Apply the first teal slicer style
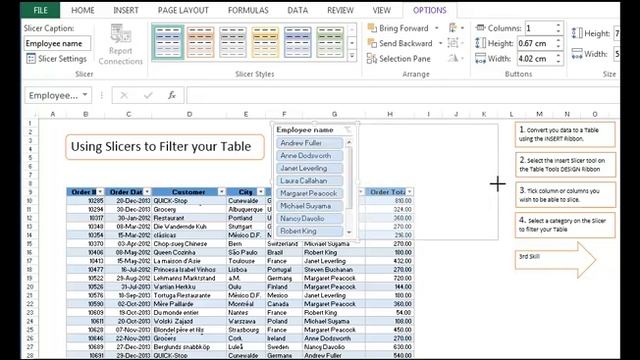This screenshot has height=360, width=640. click(x=168, y=42)
